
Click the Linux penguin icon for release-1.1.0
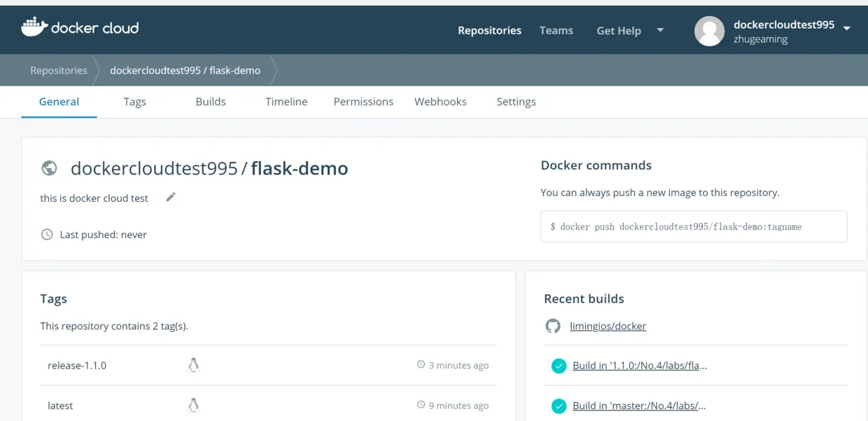click(194, 365)
